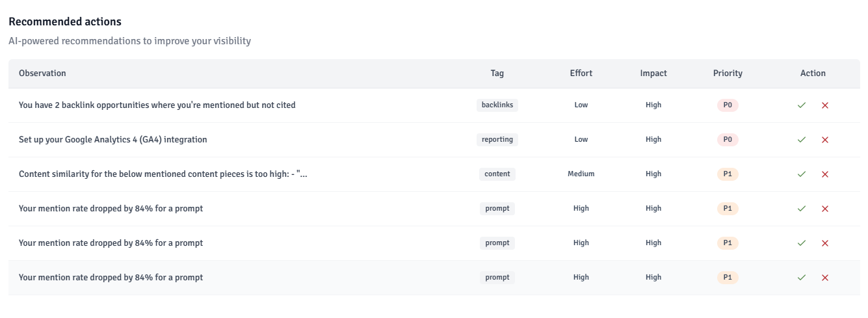Open the Google Analytics 4 setup observation
This screenshot has height=318, width=868.
pos(113,140)
